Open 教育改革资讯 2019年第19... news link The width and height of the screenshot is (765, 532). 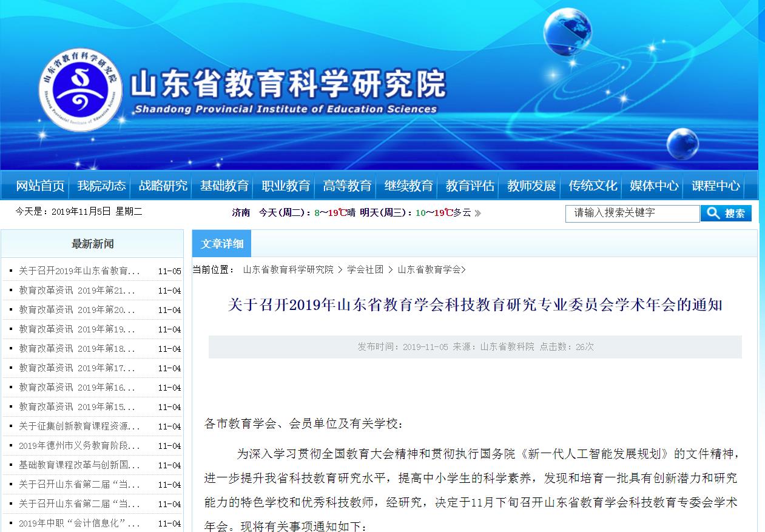77,329
